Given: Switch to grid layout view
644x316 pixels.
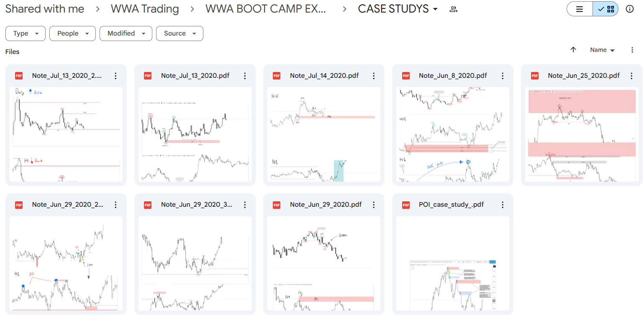Looking at the screenshot, I should [606, 9].
